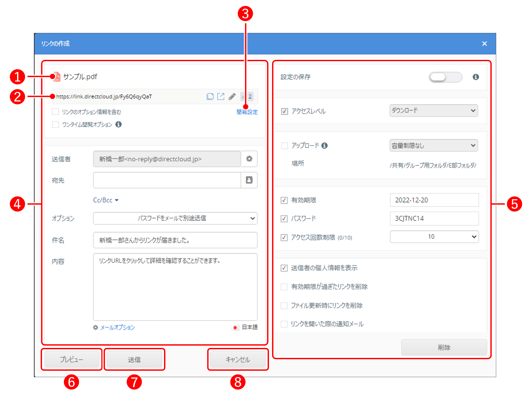Click the password field 3CJTNC14
The height and width of the screenshot is (402, 532).
pyautogui.click(x=434, y=219)
